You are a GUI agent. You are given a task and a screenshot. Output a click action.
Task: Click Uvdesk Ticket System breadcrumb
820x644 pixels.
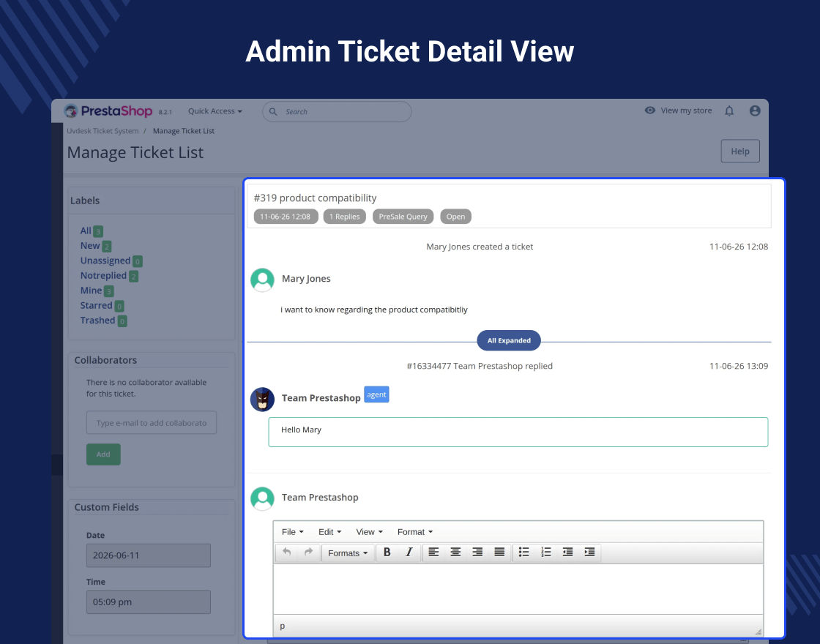(x=102, y=131)
